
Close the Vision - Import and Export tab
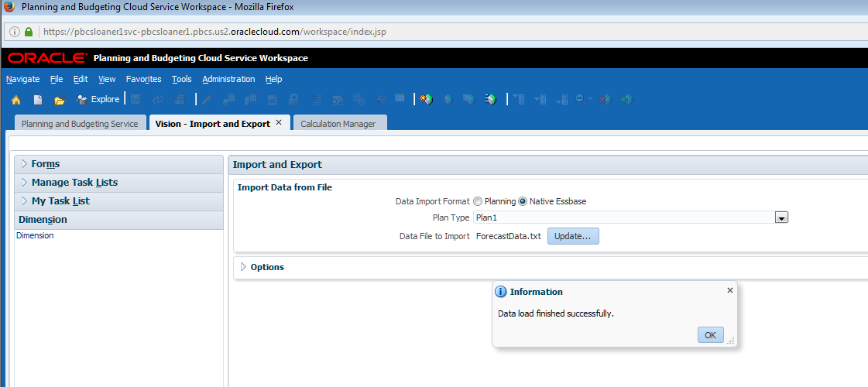pyautogui.click(x=279, y=123)
